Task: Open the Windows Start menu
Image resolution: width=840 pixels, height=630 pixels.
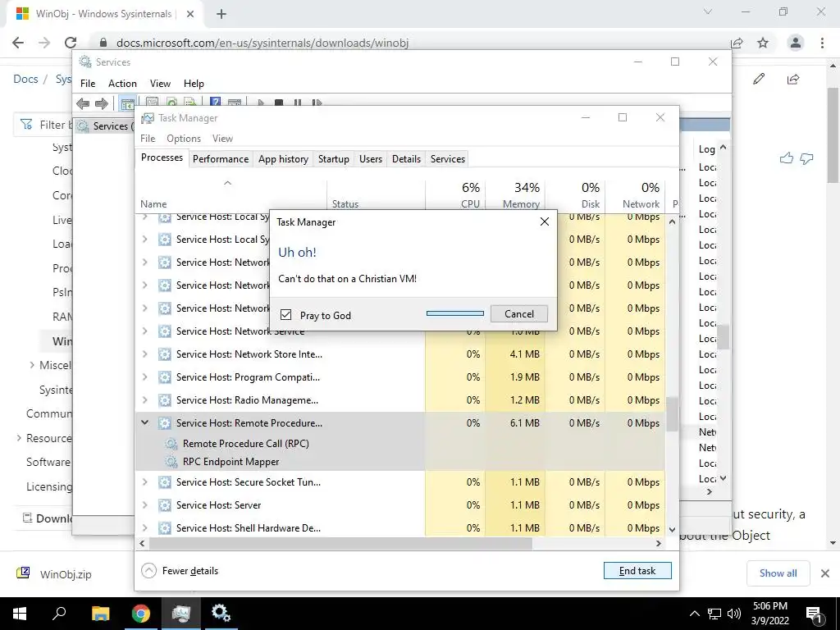Action: [20, 614]
